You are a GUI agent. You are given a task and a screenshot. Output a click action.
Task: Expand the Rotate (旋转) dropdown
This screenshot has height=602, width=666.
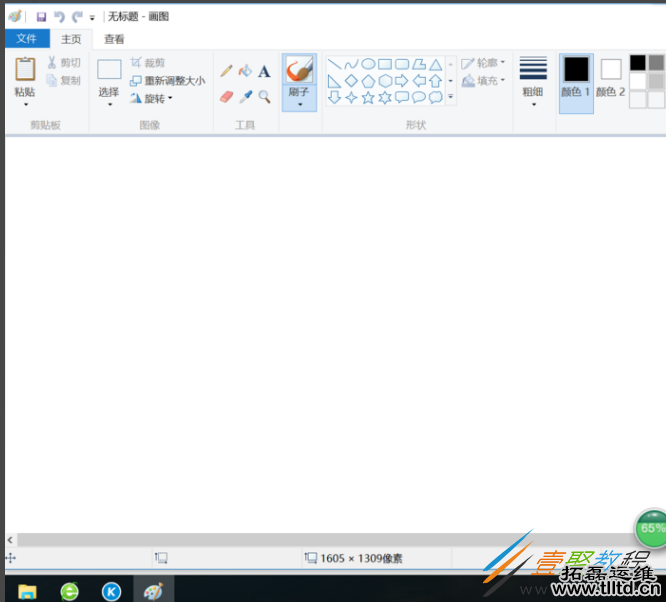[x=152, y=98]
